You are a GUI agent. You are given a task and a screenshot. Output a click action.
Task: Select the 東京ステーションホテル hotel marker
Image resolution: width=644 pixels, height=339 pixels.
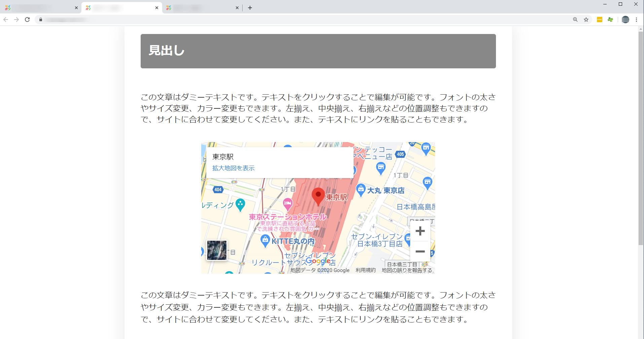[x=288, y=204]
